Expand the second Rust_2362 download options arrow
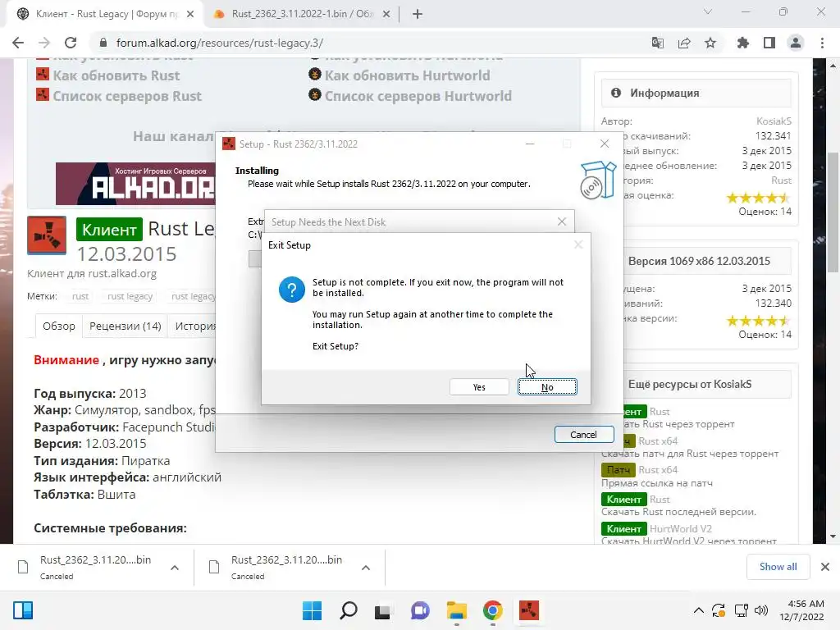This screenshot has height=630, width=840. click(x=366, y=568)
